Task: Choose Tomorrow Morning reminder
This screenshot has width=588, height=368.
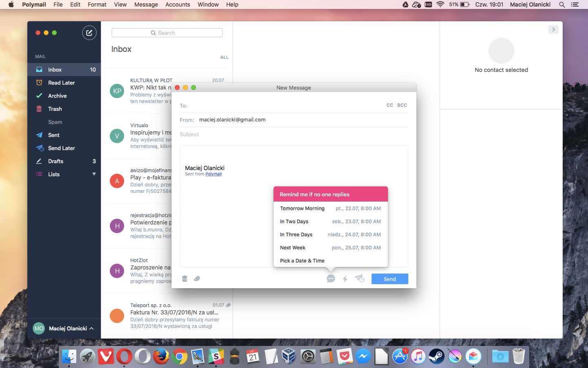Action: (x=330, y=208)
